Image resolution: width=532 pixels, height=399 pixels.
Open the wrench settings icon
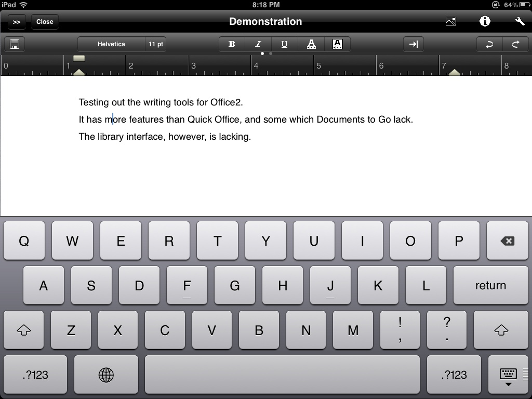(x=520, y=21)
